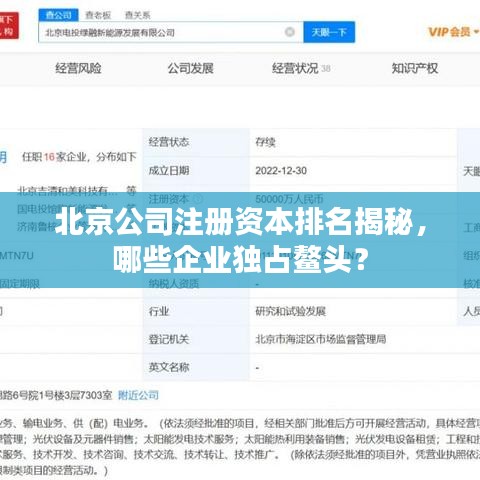The width and height of the screenshot is (480, 480).
Task: Click the red 16 companies count
Action: [x=49, y=156]
